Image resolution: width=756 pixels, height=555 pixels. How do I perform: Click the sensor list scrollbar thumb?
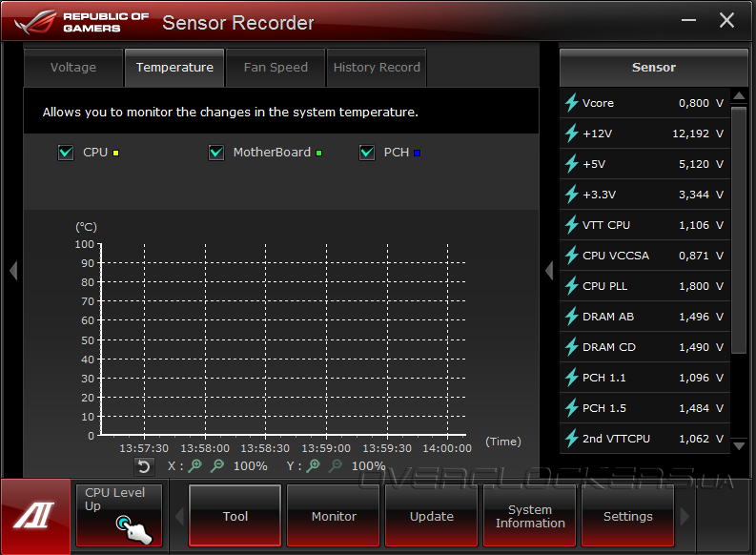pos(739,231)
